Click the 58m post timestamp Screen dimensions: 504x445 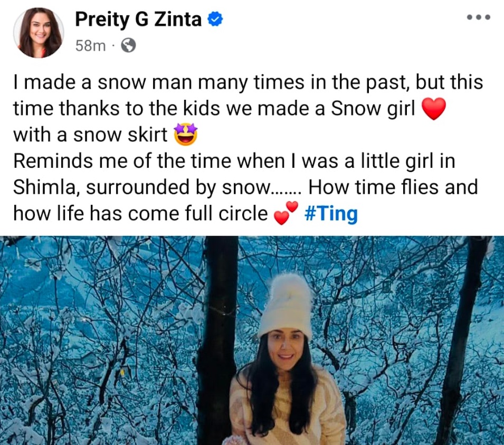90,46
